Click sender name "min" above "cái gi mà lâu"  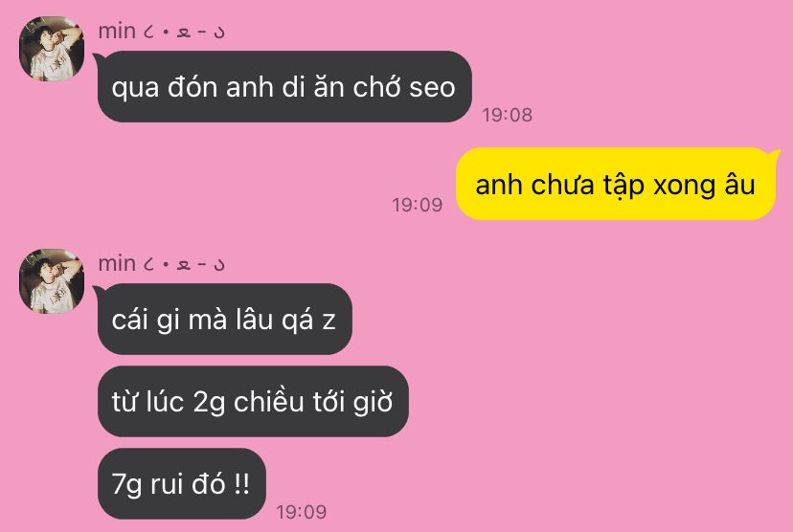[x=117, y=264]
